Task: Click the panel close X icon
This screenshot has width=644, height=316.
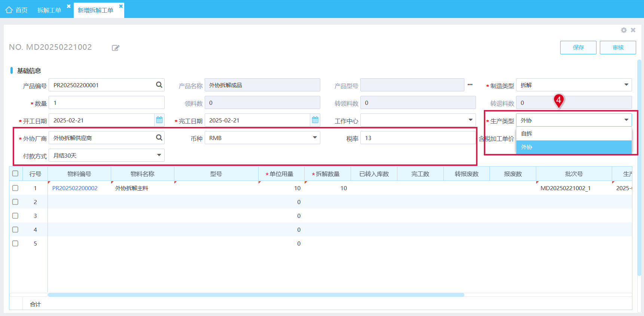Action: (x=633, y=30)
